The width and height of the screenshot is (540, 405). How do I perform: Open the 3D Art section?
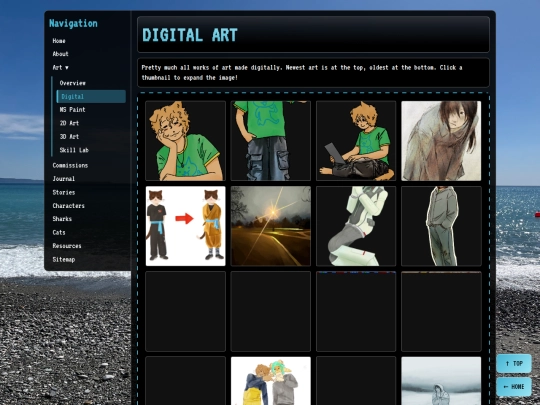[69, 136]
